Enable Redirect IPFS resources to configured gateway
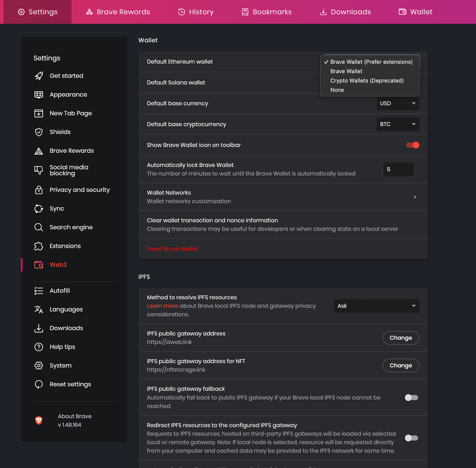The image size is (476, 468). [411, 438]
